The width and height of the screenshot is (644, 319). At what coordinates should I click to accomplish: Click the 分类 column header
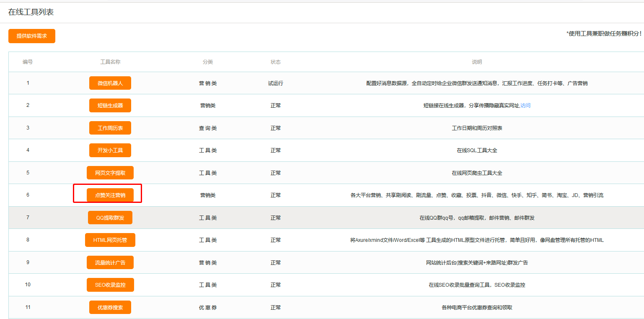[x=208, y=62]
